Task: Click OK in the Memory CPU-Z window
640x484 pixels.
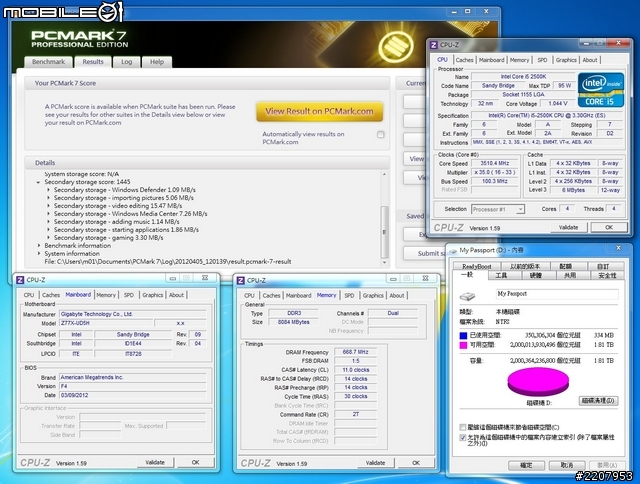Action: point(416,463)
